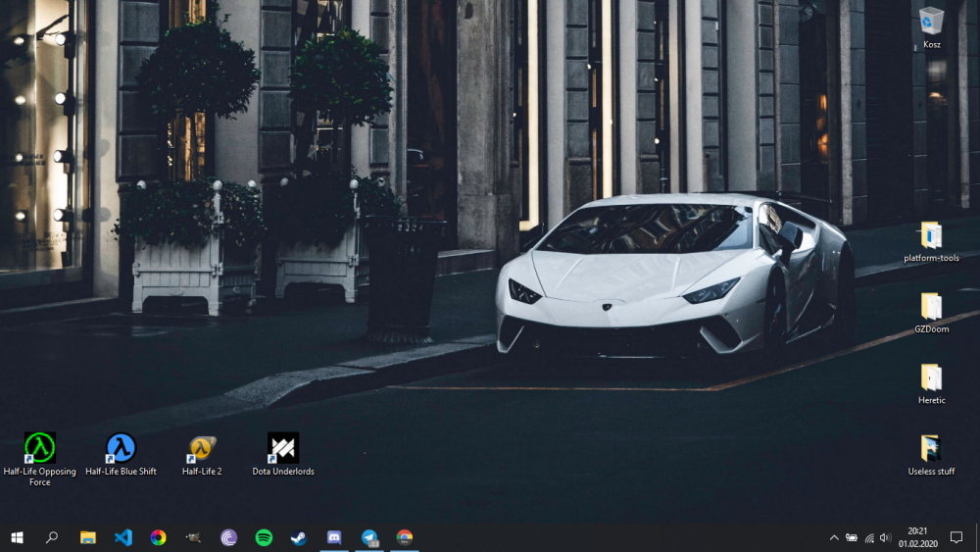Open Steam from the taskbar
The width and height of the screenshot is (980, 552).
click(299, 537)
